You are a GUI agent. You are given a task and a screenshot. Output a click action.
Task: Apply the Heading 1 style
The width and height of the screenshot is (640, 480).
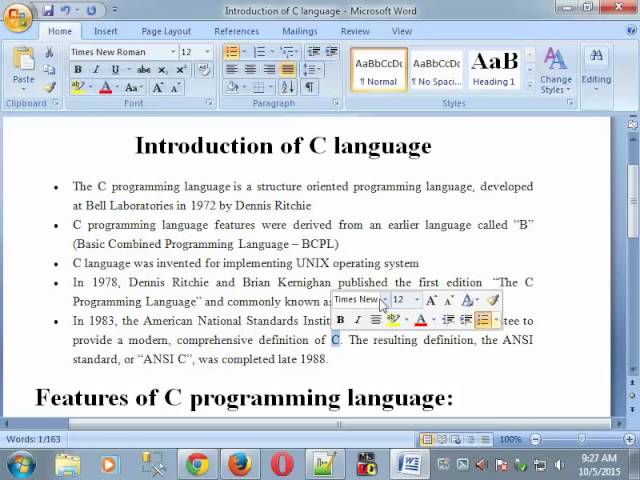pyautogui.click(x=494, y=69)
